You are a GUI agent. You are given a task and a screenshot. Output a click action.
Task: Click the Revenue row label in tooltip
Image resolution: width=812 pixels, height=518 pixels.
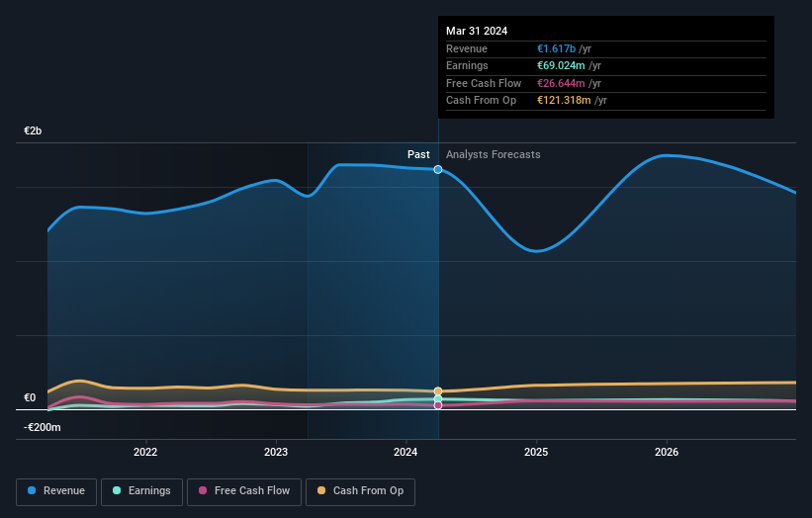[x=467, y=48]
